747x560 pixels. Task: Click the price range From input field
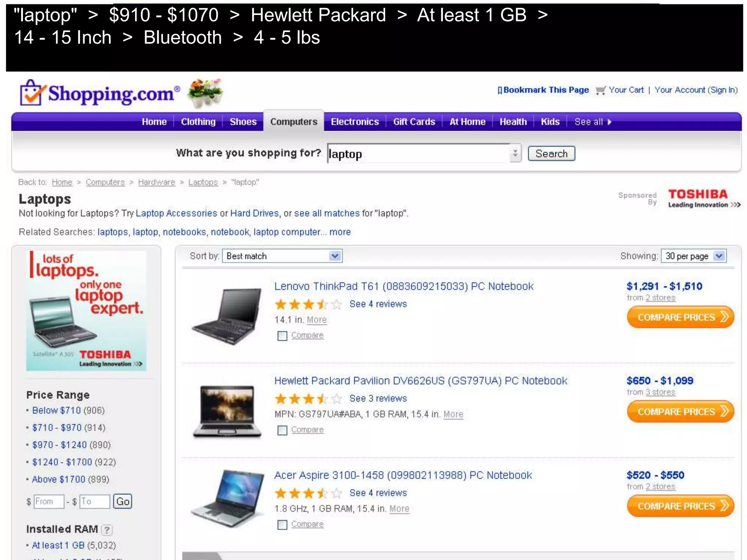pyautogui.click(x=49, y=502)
